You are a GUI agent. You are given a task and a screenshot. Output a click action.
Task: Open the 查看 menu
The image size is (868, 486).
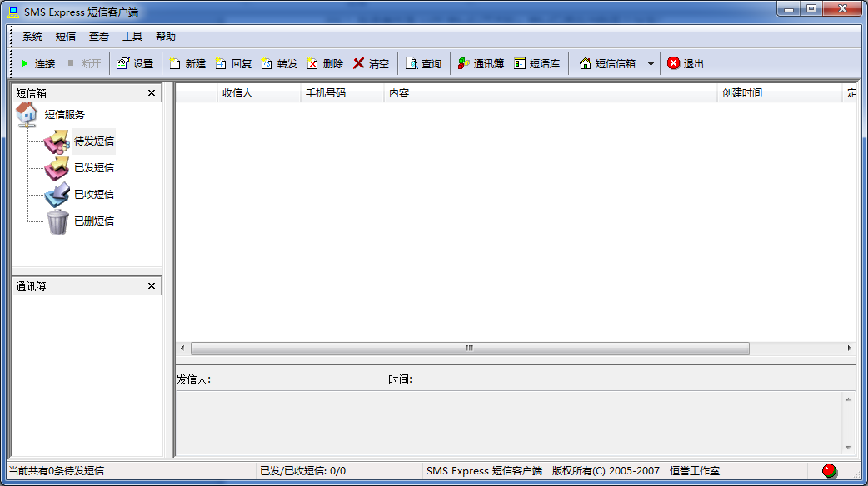coord(99,37)
